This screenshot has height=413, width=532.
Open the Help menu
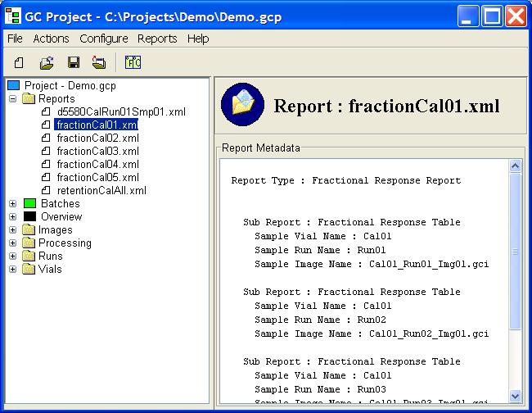(198, 39)
